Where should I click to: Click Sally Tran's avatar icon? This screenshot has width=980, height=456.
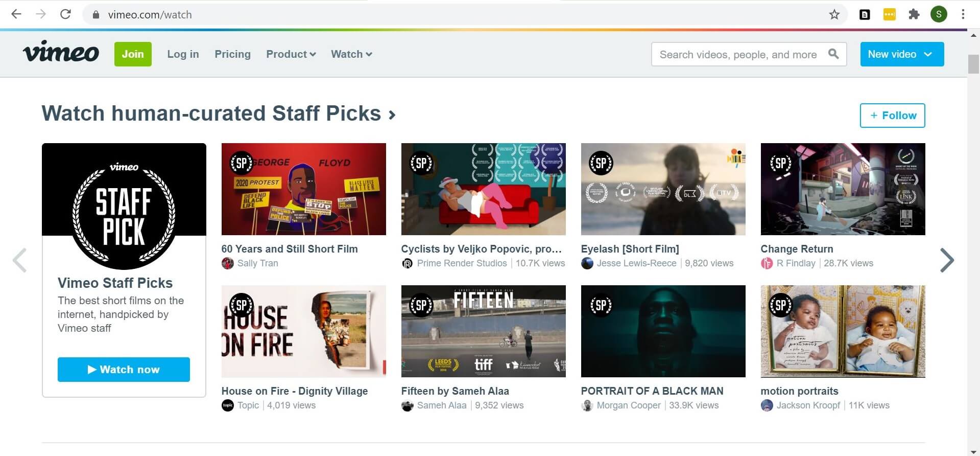click(x=228, y=263)
